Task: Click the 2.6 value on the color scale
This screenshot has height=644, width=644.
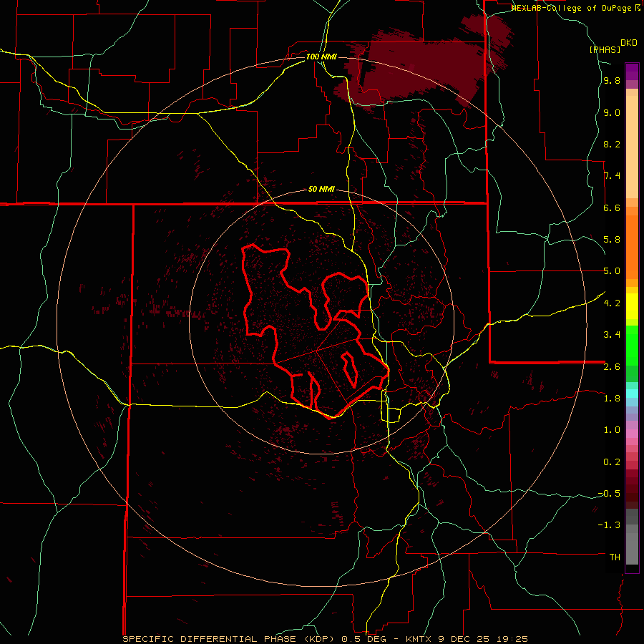Action: tap(612, 366)
